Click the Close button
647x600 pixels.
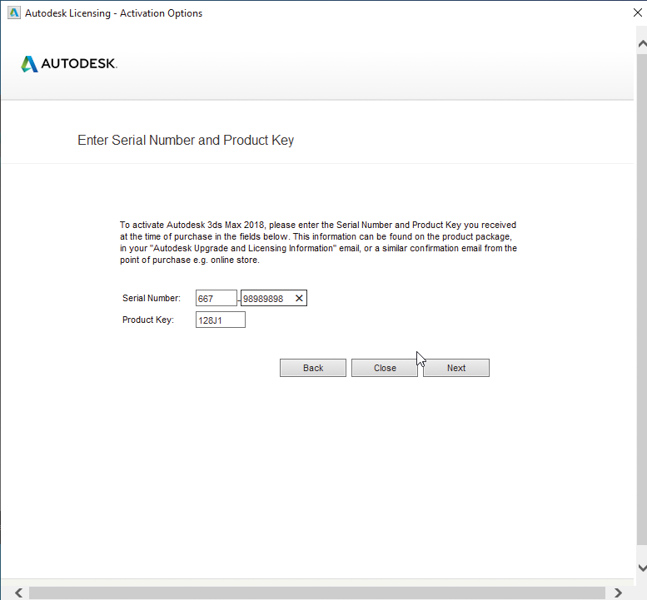(384, 368)
